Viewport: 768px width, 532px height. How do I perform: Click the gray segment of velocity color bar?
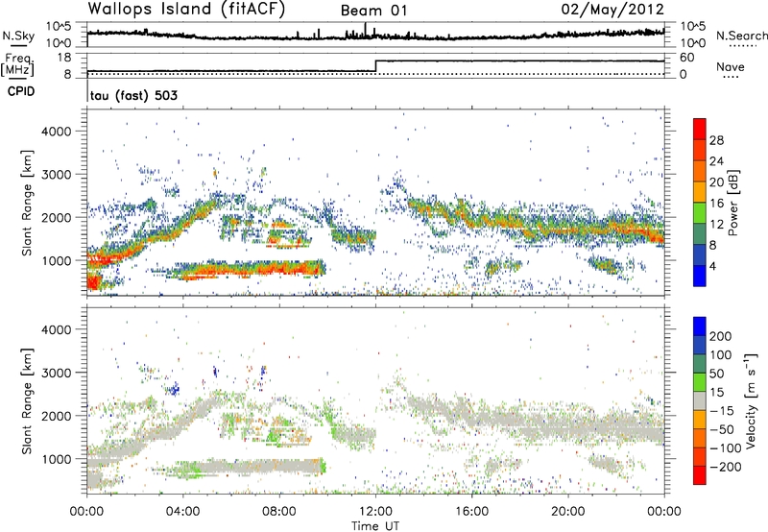tap(700, 400)
